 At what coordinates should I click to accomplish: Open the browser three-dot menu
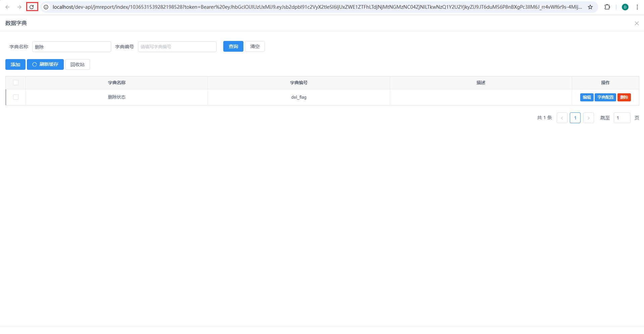[637, 7]
